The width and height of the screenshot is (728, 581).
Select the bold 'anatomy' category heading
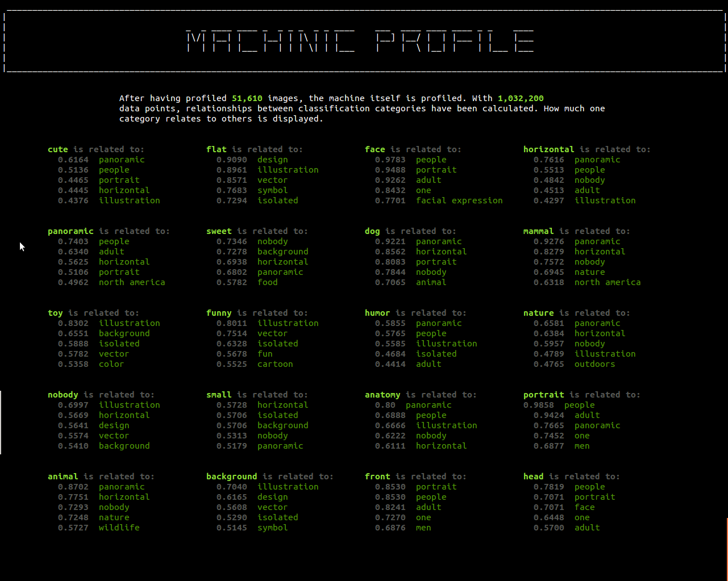pos(382,395)
